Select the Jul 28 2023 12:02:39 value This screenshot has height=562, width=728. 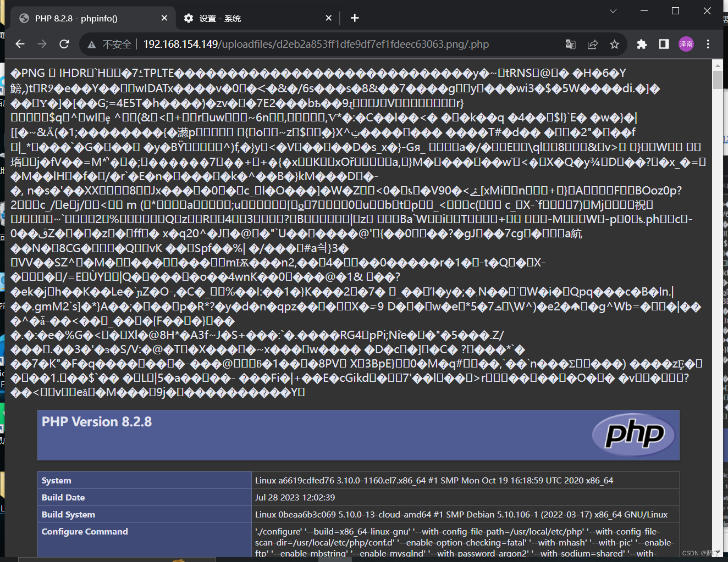pyautogui.click(x=295, y=498)
